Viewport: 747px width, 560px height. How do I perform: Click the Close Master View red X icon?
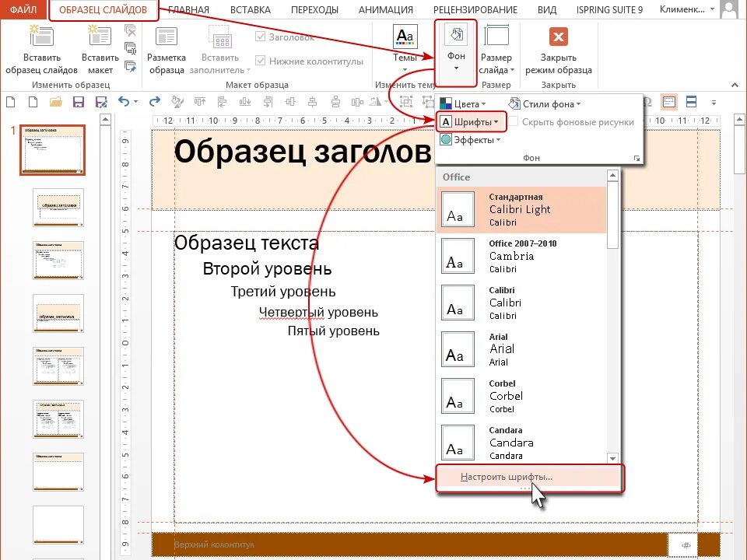pyautogui.click(x=559, y=37)
